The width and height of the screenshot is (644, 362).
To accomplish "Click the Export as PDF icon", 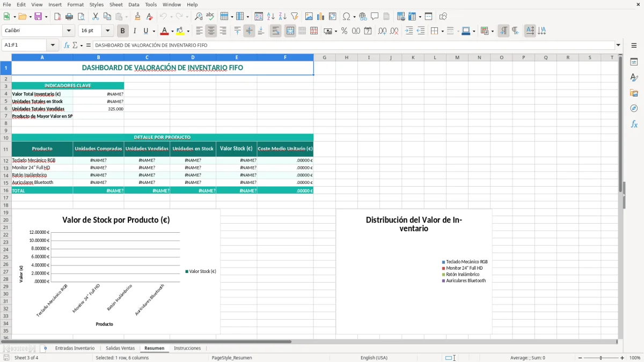I will pos(57,17).
